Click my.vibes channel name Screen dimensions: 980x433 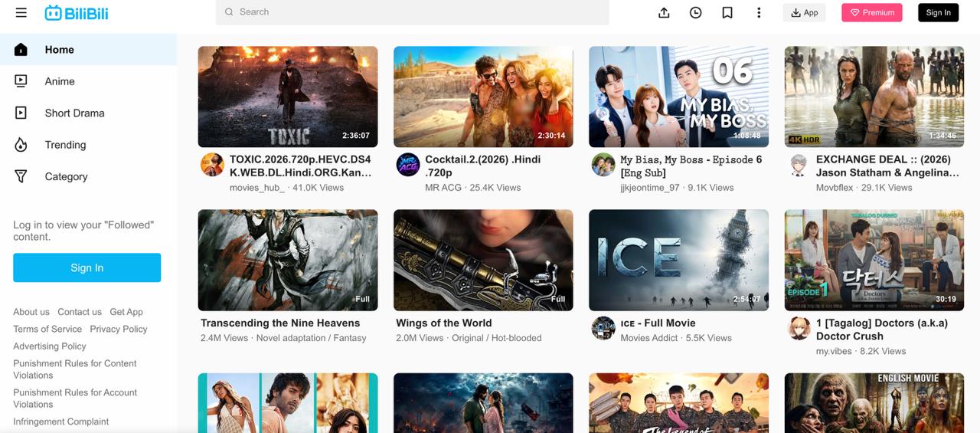pos(834,351)
